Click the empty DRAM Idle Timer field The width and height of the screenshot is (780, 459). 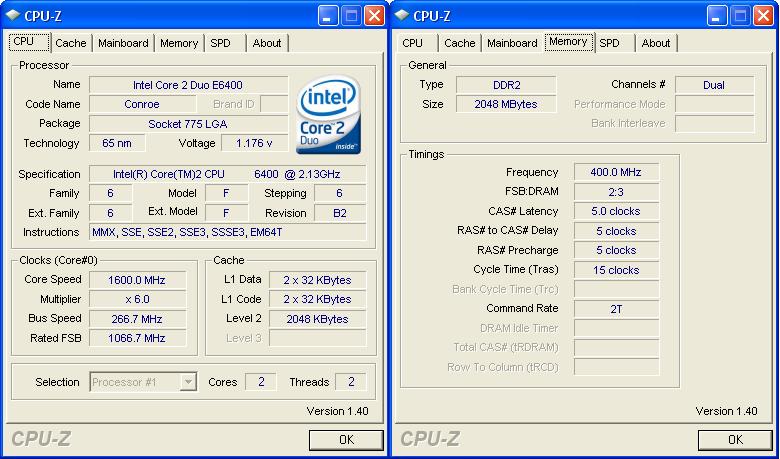point(616,328)
